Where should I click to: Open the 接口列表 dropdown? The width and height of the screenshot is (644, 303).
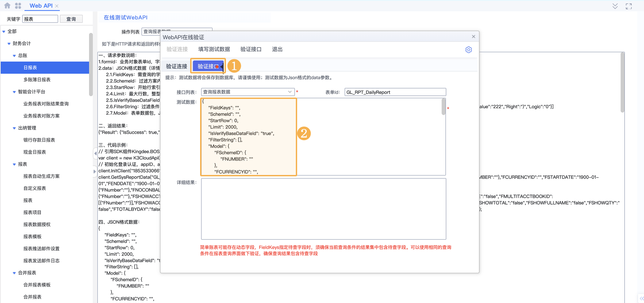(x=290, y=92)
